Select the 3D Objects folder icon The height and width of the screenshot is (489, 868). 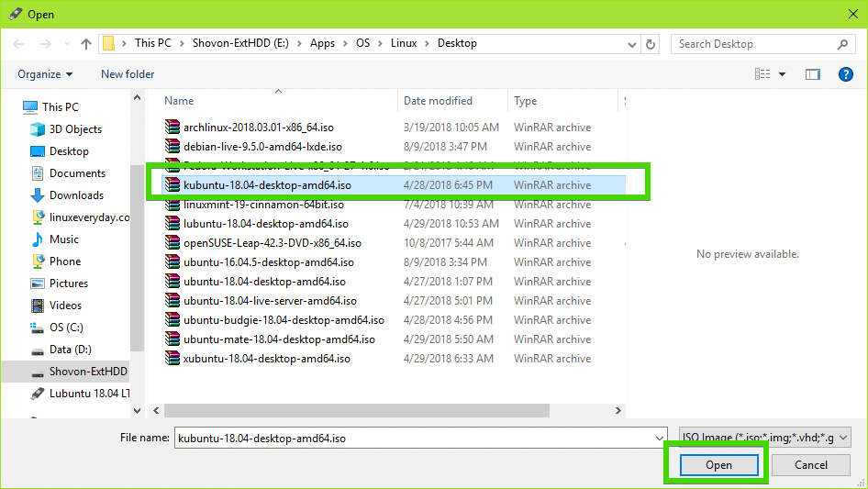coord(38,129)
